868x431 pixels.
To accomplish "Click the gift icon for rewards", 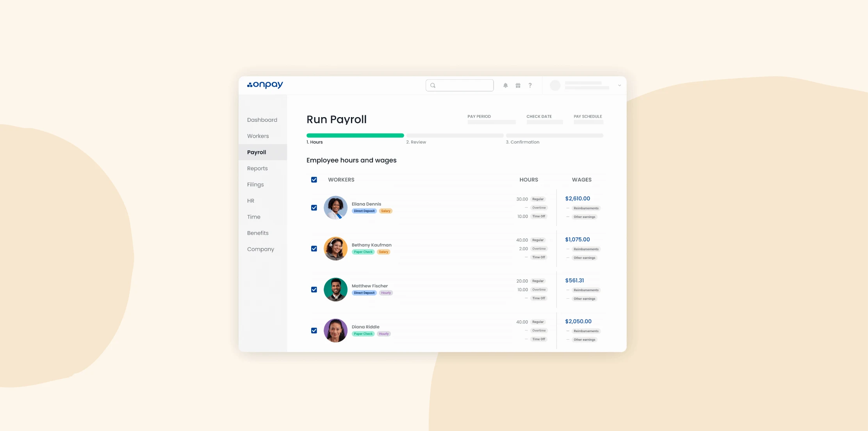I will (x=518, y=85).
